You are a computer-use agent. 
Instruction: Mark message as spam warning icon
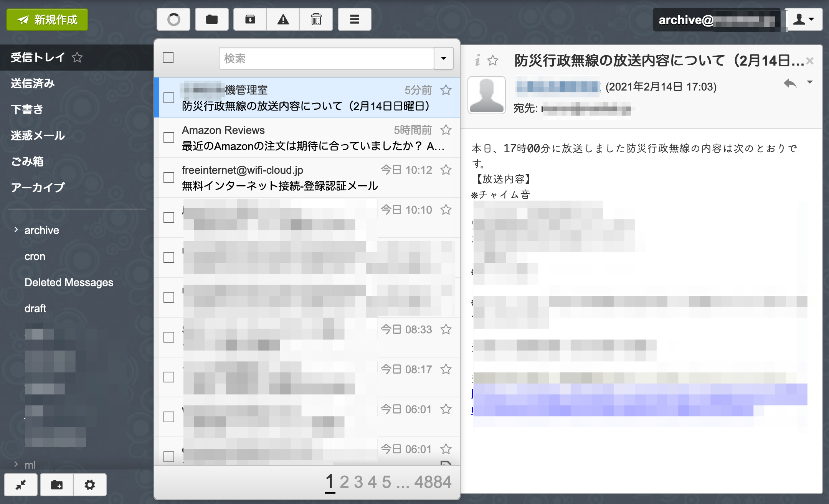pos(283,19)
